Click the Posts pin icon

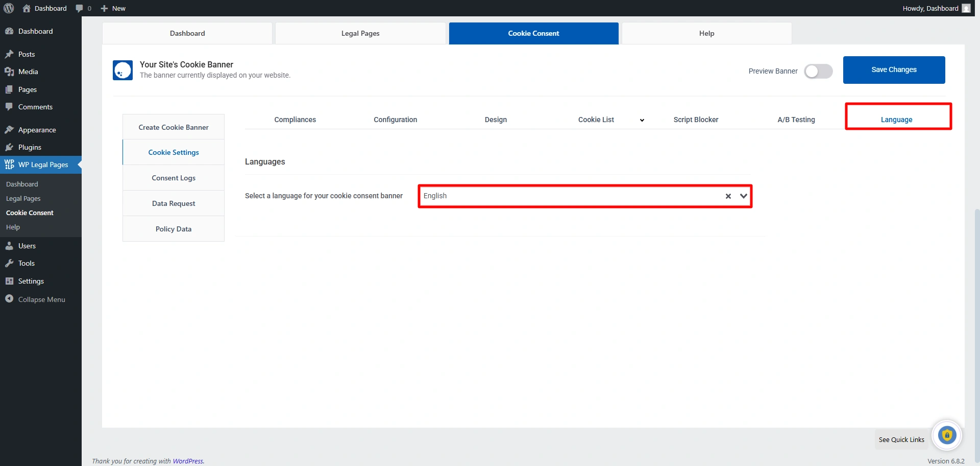9,54
